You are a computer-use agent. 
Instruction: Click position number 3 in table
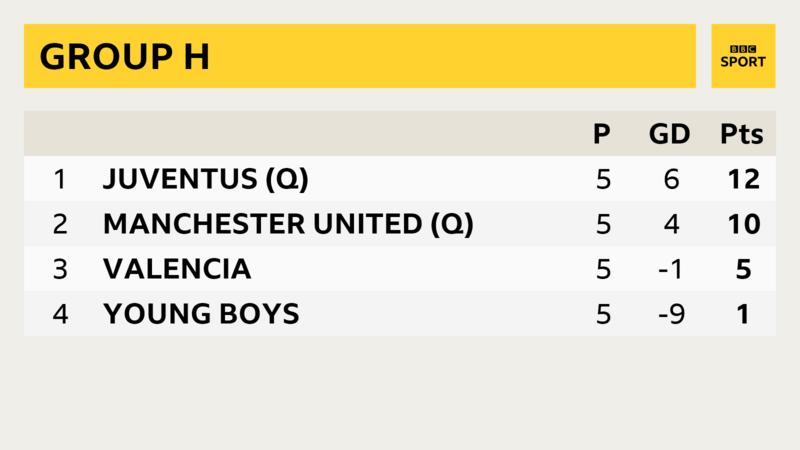pos(60,269)
